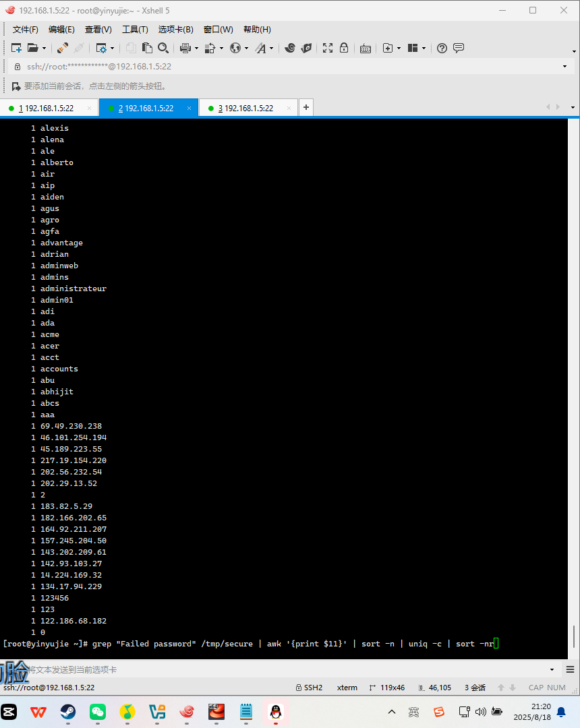580x728 pixels.
Task: Show hidden system tray icons chevron
Action: pos(392,712)
